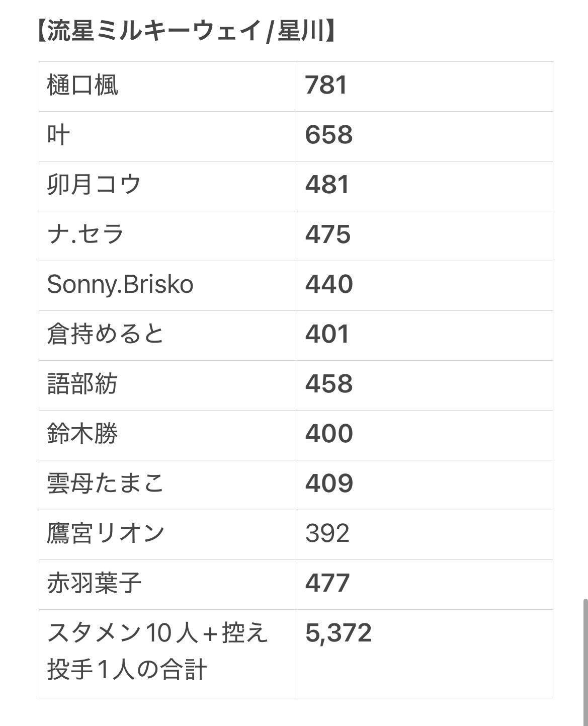The height and width of the screenshot is (726, 588).
Task: Click the 781 score cell
Action: point(425,87)
